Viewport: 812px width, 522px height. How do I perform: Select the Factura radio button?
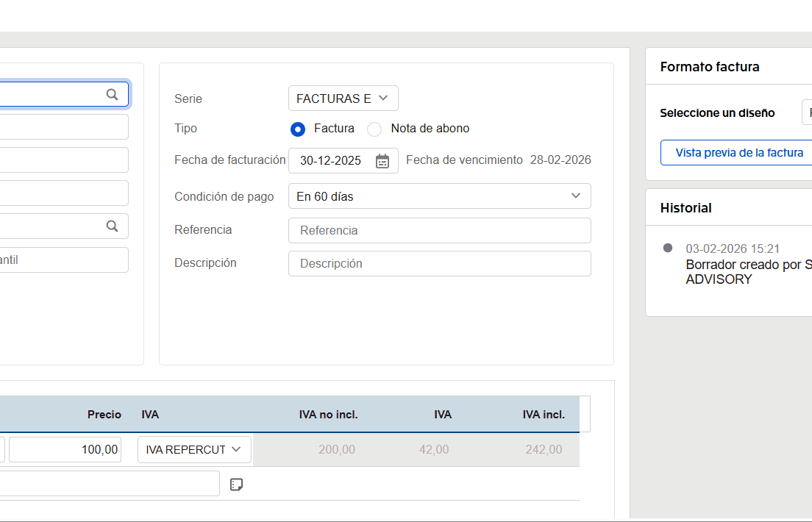click(298, 129)
